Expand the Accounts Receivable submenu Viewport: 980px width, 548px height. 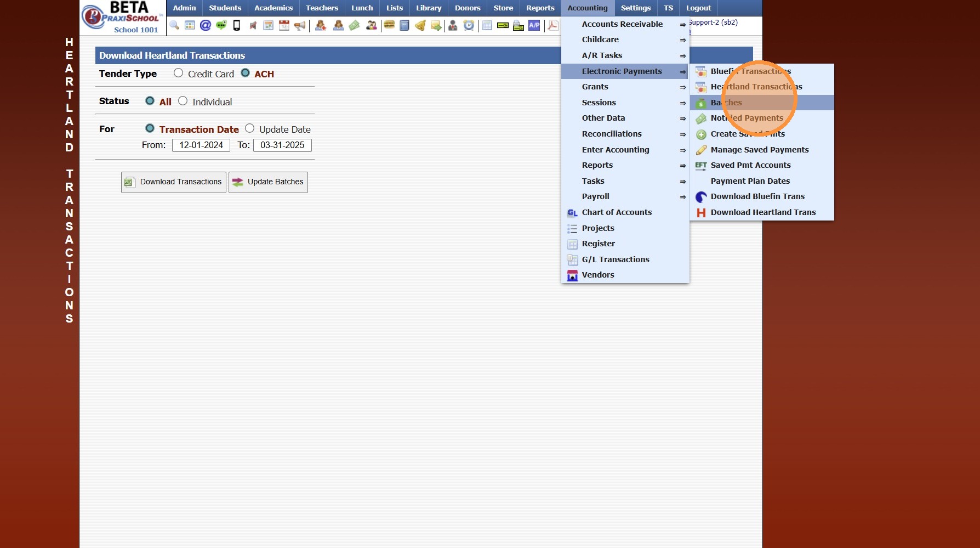(625, 24)
